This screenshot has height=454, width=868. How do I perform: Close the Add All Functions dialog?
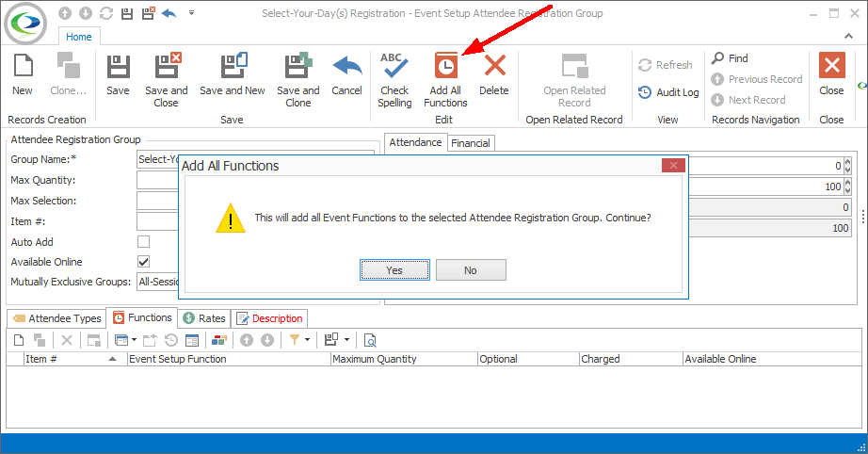click(674, 165)
